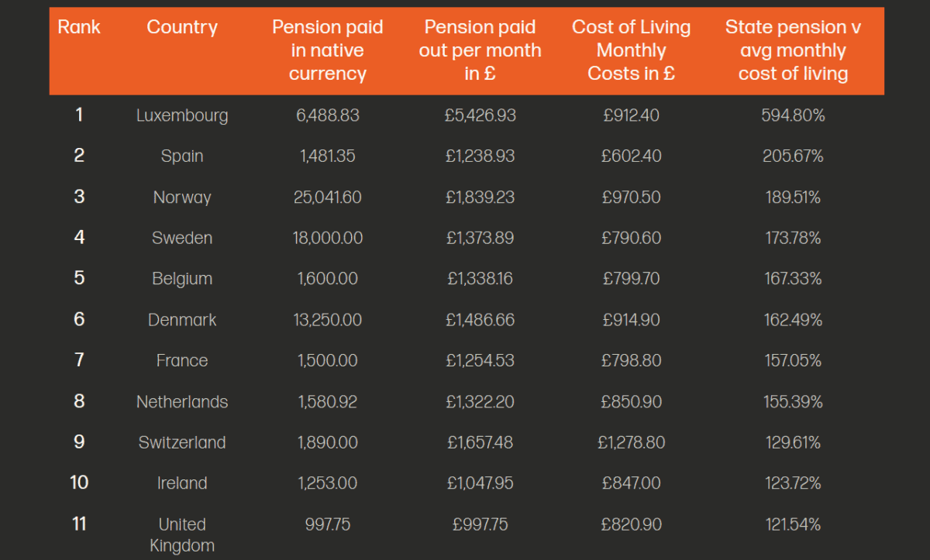Click the Denmark country cell
Image resolution: width=930 pixels, height=560 pixels.
click(x=182, y=320)
